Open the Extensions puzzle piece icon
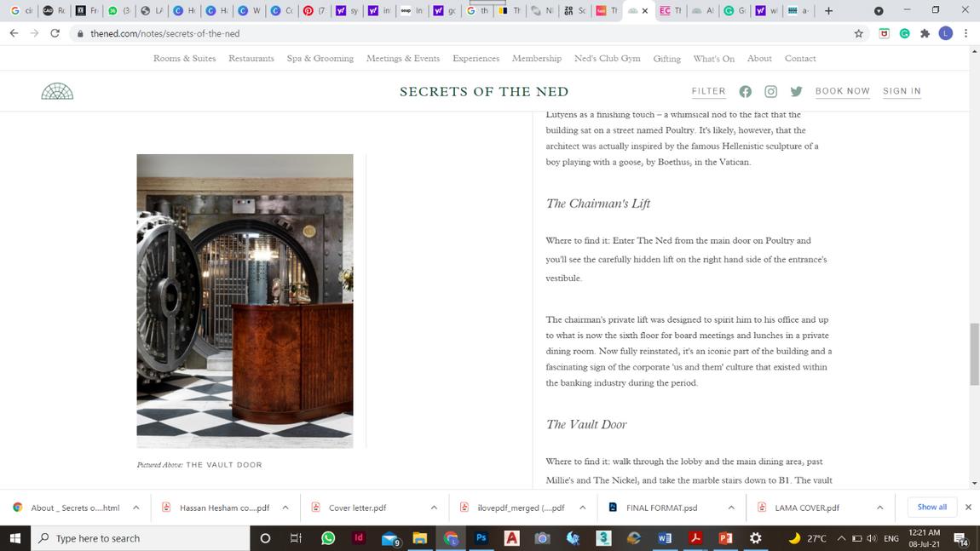This screenshot has height=551, width=980. point(925,34)
